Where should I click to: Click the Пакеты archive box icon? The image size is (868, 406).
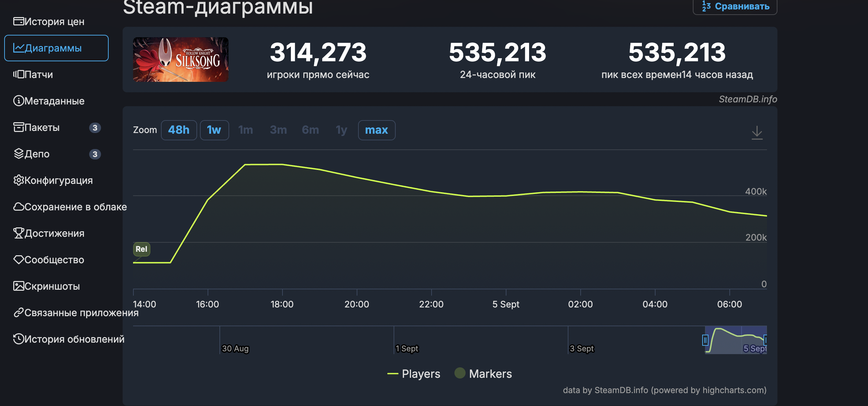point(18,127)
